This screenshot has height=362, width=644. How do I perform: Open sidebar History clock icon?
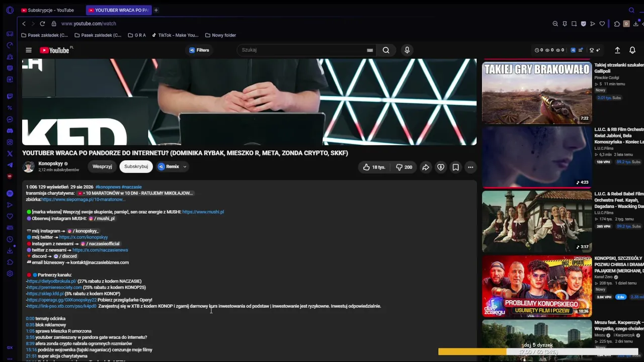coord(10,239)
